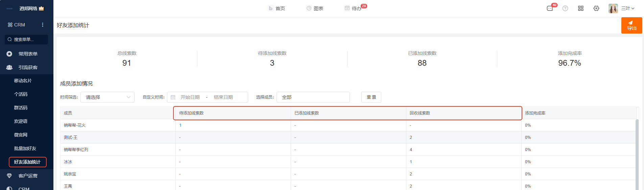Click the CRM three-dot more icon
The width and height of the screenshot is (644, 190).
point(43,25)
